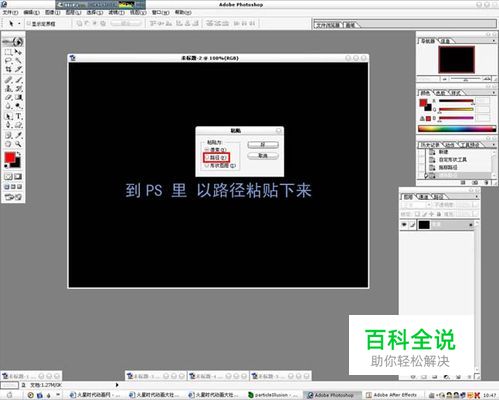The image size is (499, 400).
Task: Select the Hand tool
Action: tap(8, 144)
